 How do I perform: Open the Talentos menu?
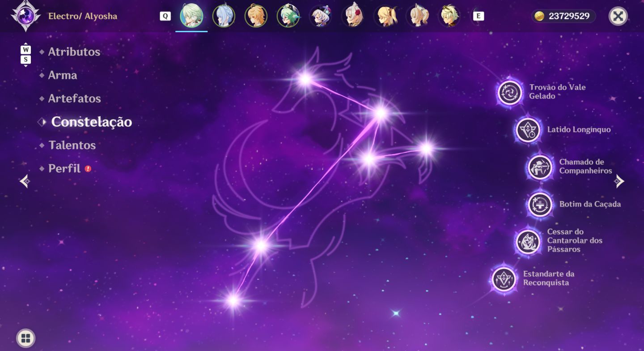pyautogui.click(x=72, y=146)
